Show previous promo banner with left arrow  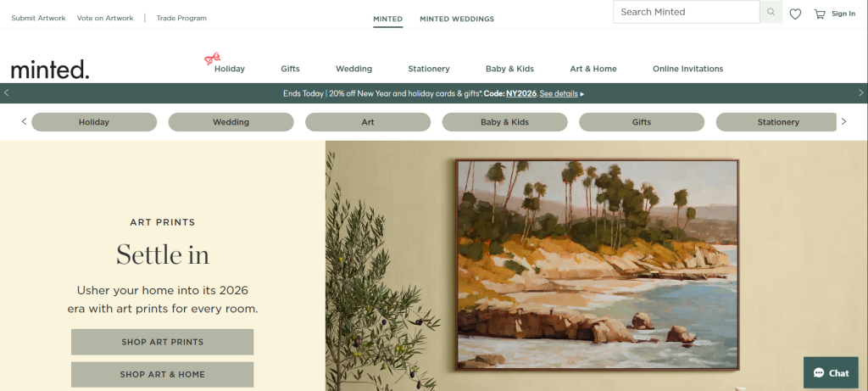[x=7, y=93]
